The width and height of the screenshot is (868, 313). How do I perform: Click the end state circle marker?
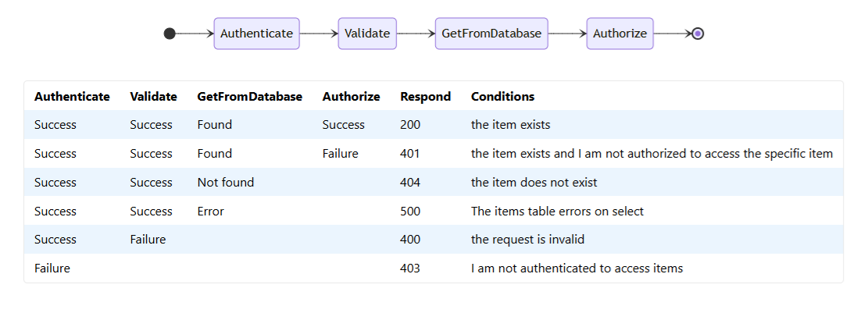698,34
